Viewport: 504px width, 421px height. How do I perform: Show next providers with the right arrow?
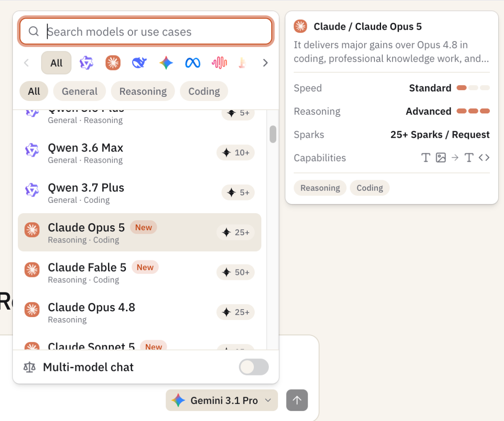click(x=265, y=63)
